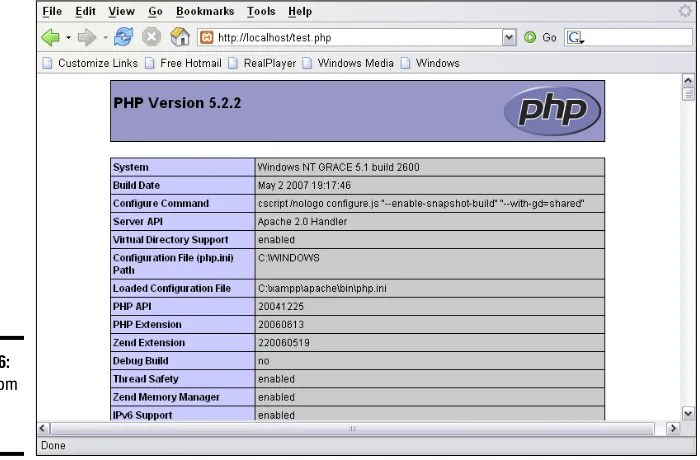700x460 pixels.
Task: Click the 'Done' status bar text
Action: pyautogui.click(x=53, y=446)
